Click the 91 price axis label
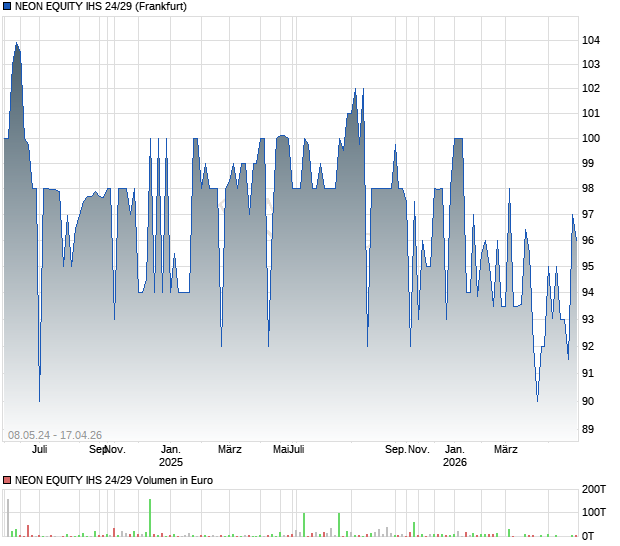 tap(588, 373)
